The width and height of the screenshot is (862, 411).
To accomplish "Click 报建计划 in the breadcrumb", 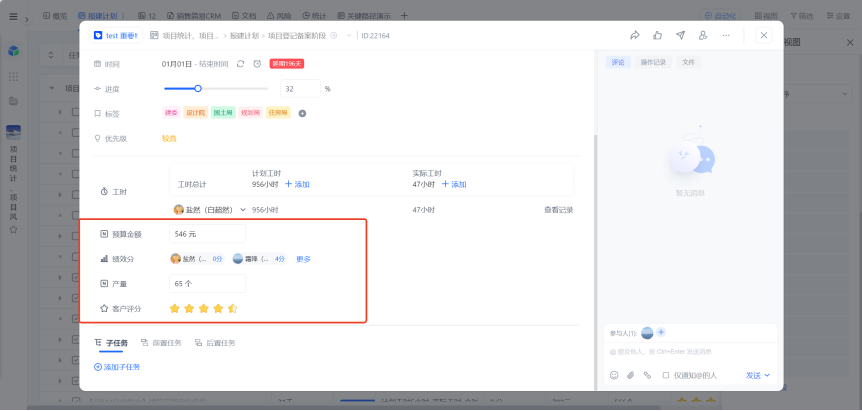I will [244, 35].
